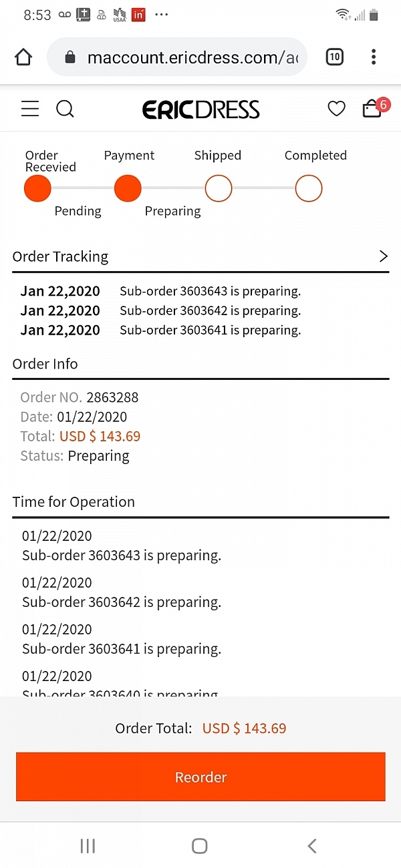Open the browser tab switcher
401x868 pixels.
[334, 57]
